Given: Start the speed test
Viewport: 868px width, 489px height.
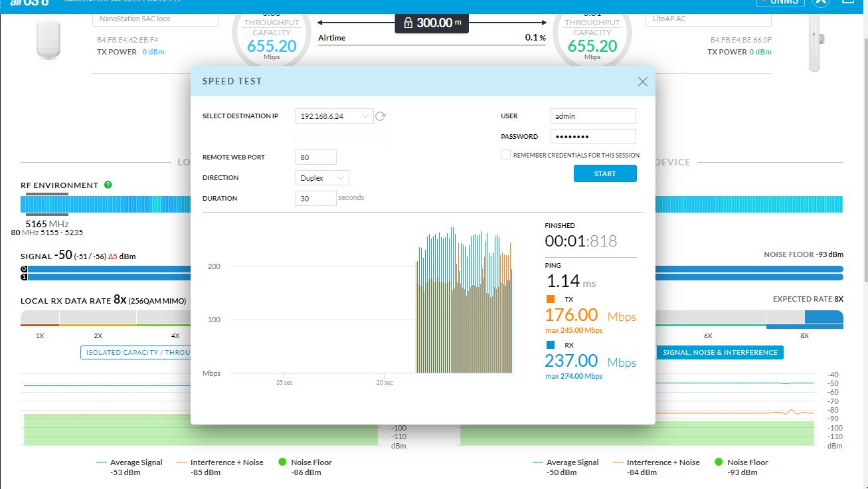Looking at the screenshot, I should pos(605,173).
